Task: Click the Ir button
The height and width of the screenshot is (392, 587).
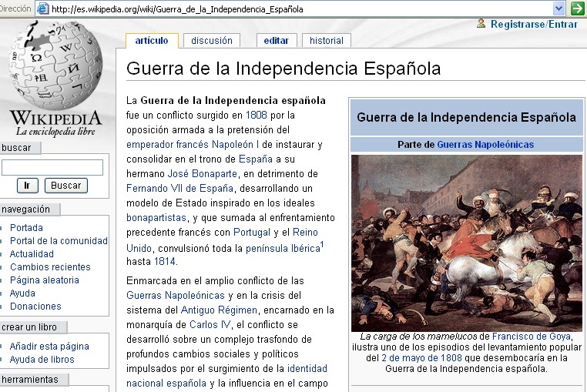Action: 27,186
